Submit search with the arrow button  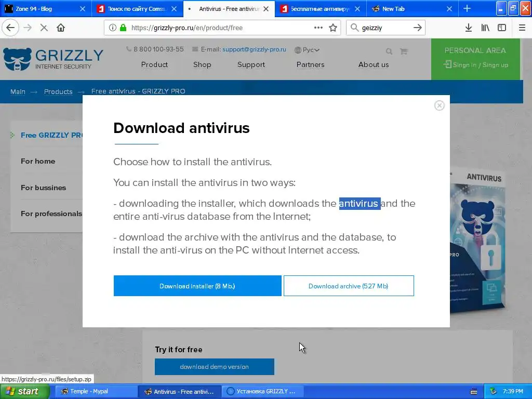[417, 28]
